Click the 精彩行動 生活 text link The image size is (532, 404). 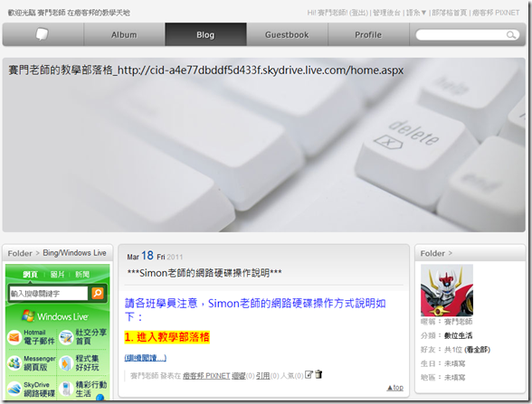[x=90, y=389]
